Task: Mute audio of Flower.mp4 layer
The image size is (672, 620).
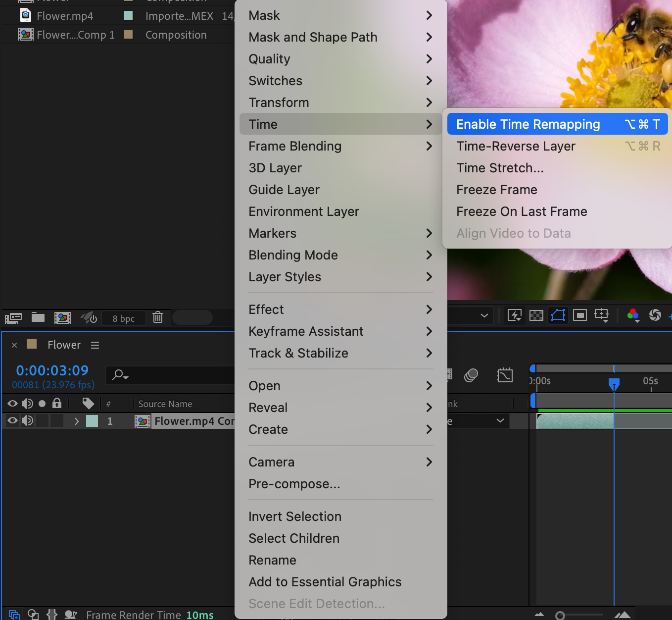Action: pyautogui.click(x=27, y=421)
